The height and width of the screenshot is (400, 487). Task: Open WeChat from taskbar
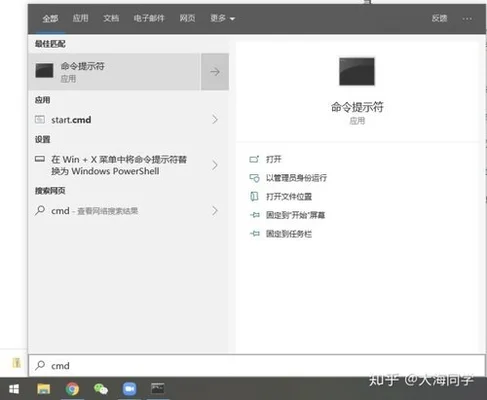tap(101, 389)
